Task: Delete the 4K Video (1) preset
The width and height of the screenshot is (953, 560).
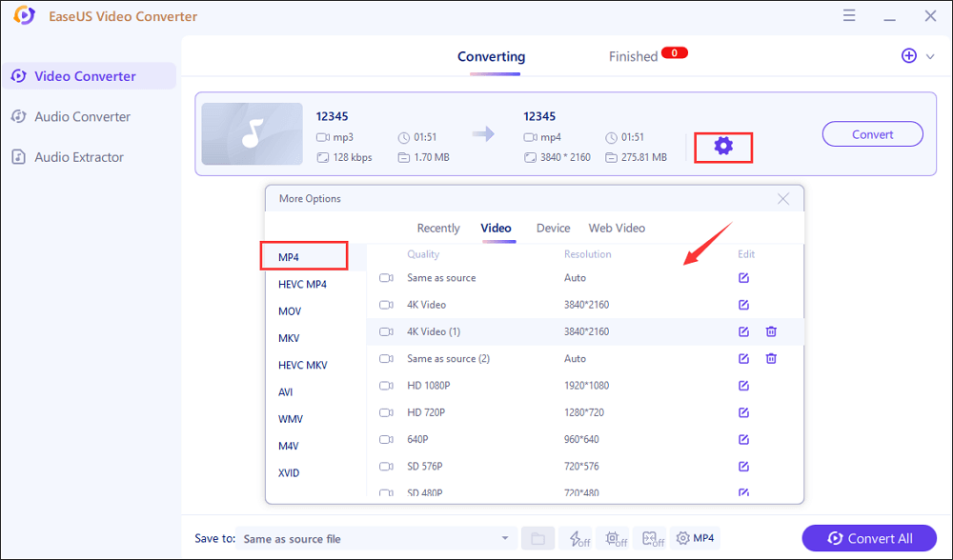Action: [771, 331]
